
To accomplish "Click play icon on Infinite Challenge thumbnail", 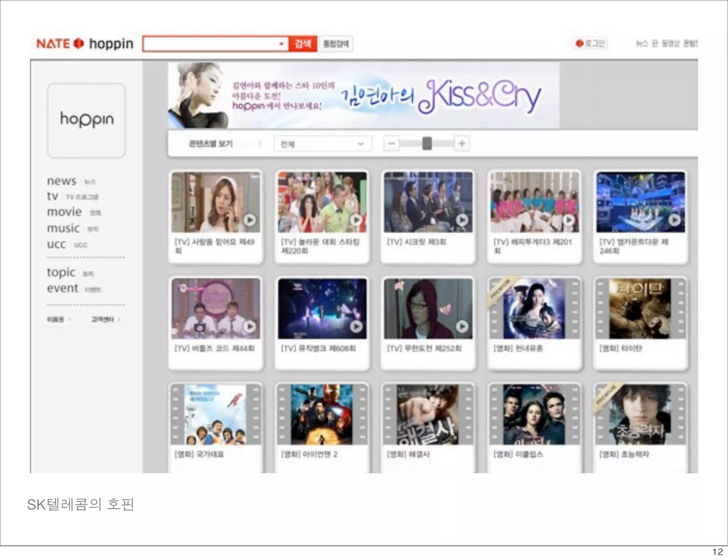I will (x=462, y=326).
